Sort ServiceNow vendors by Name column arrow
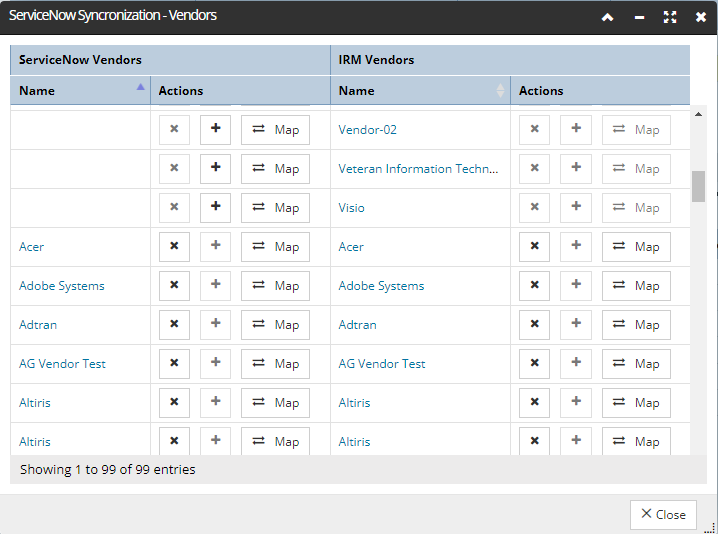The image size is (719, 534). [x=140, y=87]
